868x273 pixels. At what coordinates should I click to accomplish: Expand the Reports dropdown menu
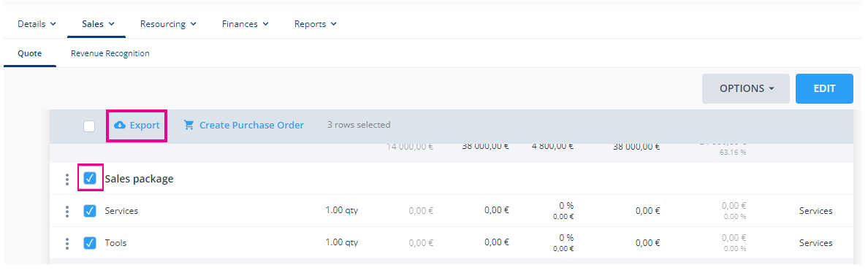[316, 24]
